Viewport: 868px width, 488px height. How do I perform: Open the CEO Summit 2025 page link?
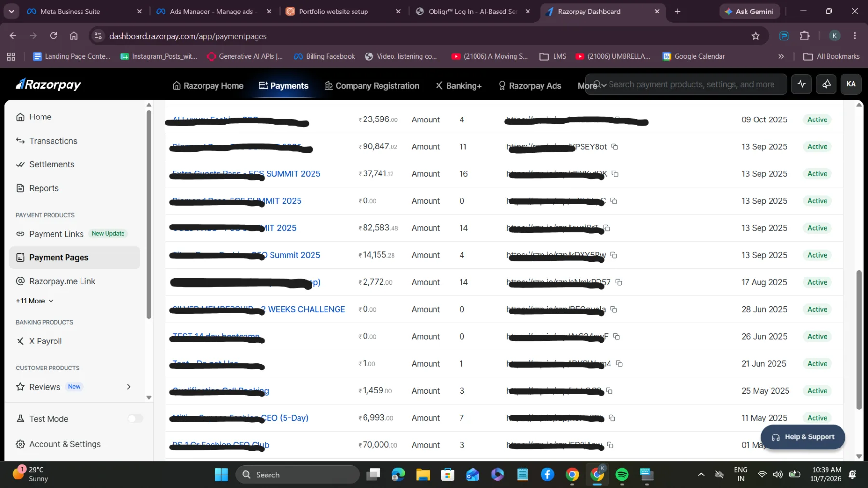246,255
